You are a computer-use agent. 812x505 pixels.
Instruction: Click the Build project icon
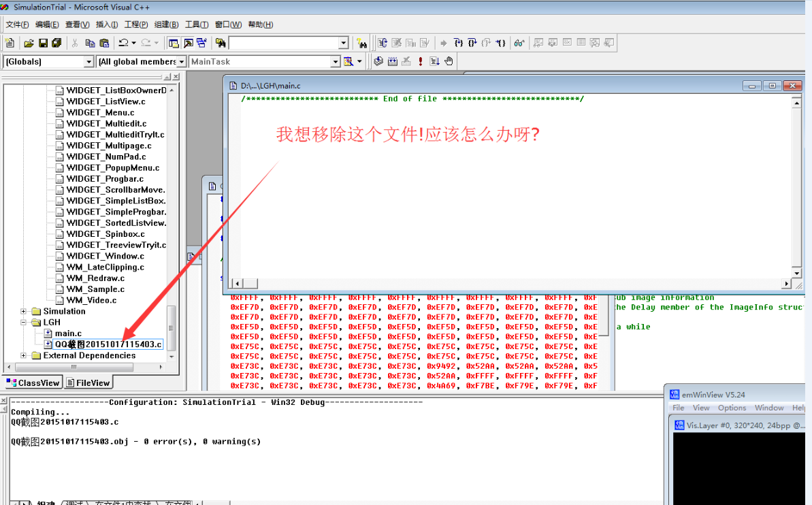tap(393, 61)
